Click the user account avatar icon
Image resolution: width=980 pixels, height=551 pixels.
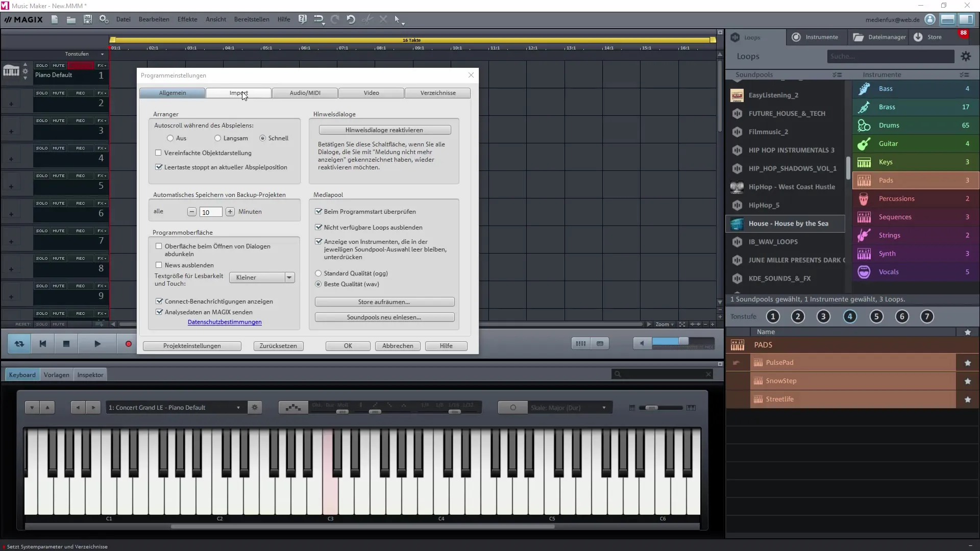930,19
